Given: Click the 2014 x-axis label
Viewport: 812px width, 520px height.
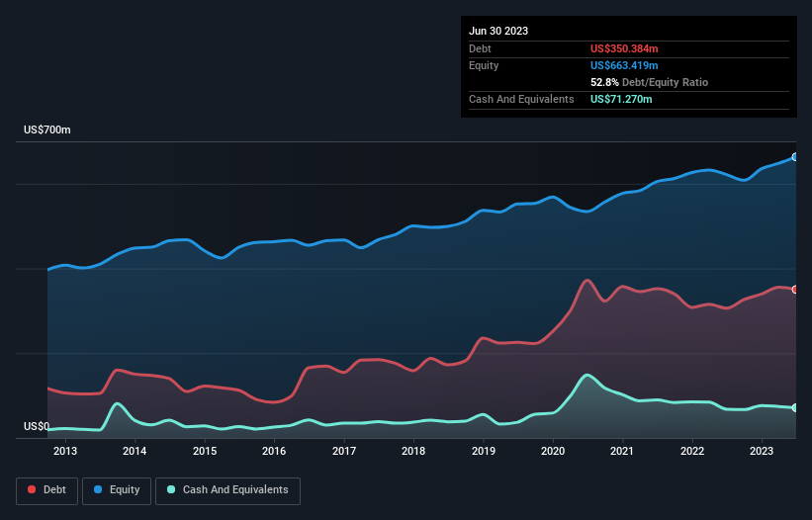Looking at the screenshot, I should coord(135,451).
